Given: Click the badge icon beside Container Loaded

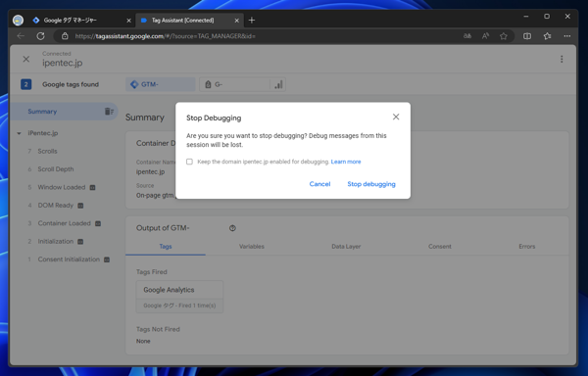Looking at the screenshot, I should click(x=98, y=223).
